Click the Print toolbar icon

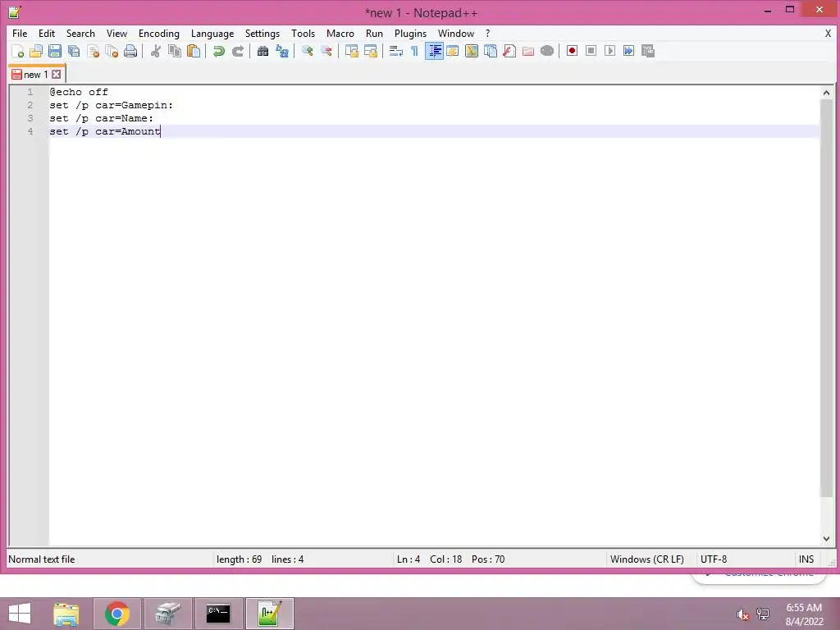point(130,51)
